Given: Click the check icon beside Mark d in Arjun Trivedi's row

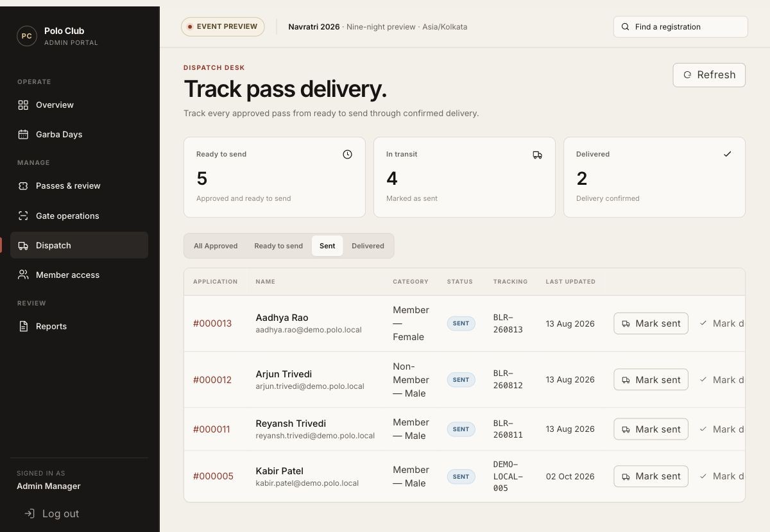Looking at the screenshot, I should pos(703,380).
